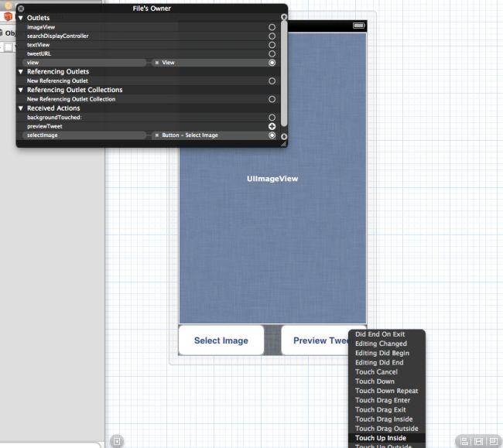Viewport: 503px width, 448px height.
Task: Click the Select Image button on canvas
Action: pos(221,340)
